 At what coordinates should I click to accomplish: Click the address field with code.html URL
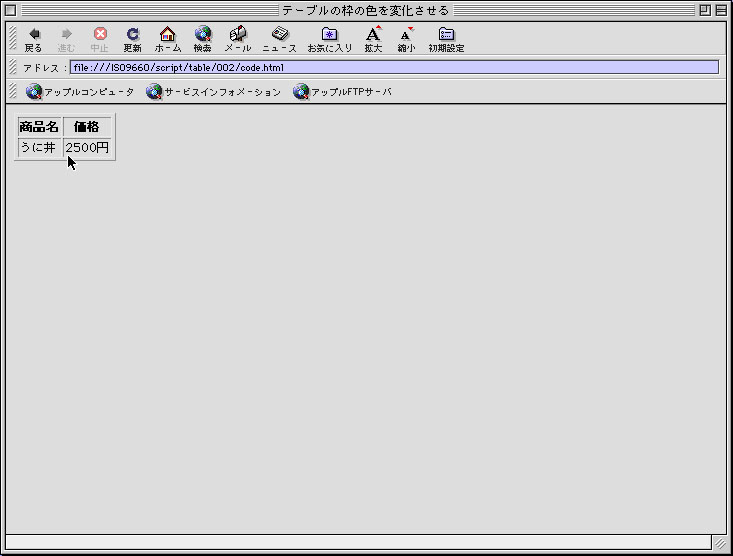point(394,67)
